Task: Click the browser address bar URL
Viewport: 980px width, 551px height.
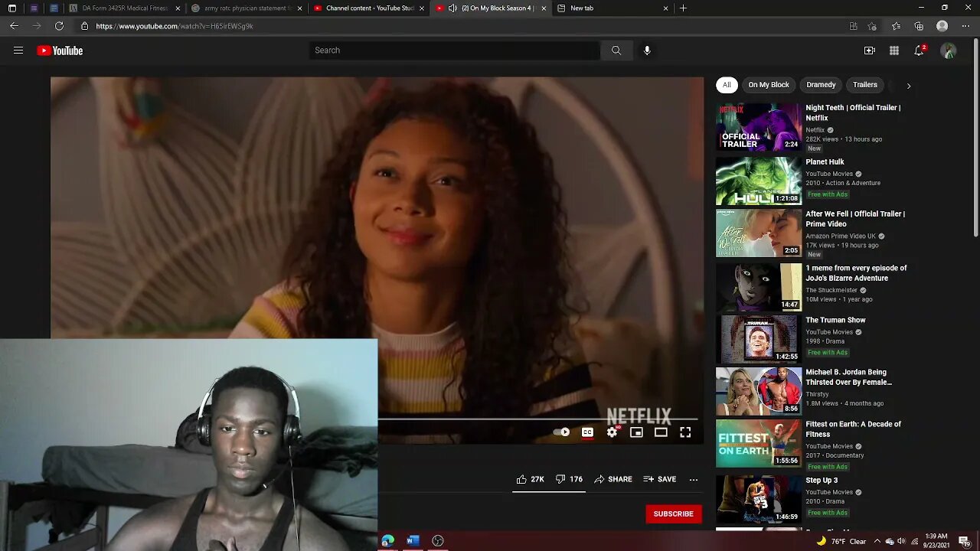Action: pyautogui.click(x=175, y=26)
